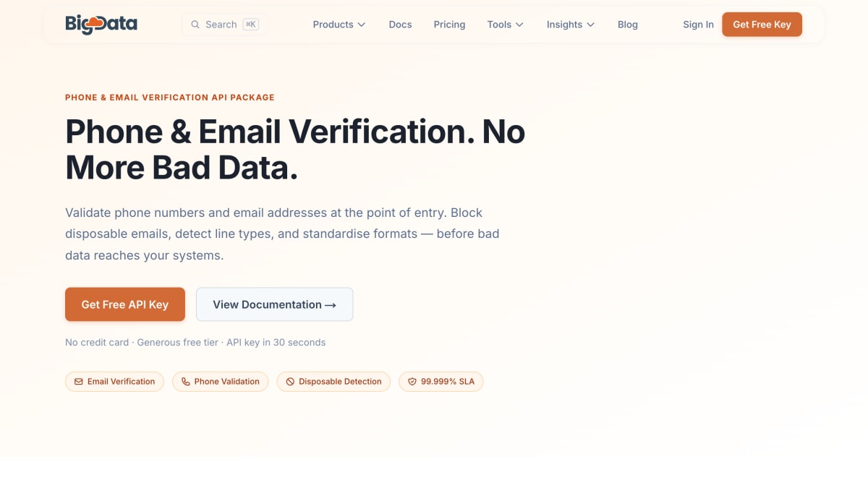Open the Tools dropdown chevron

point(519,25)
